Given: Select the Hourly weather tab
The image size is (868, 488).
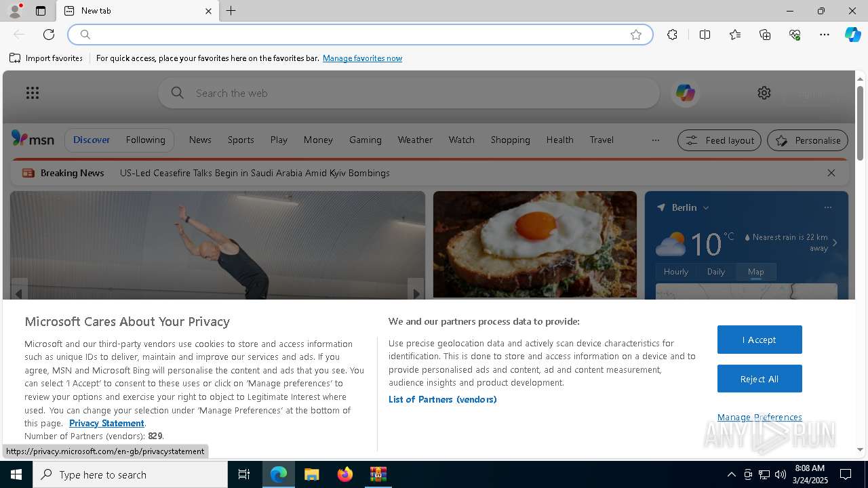Looking at the screenshot, I should pyautogui.click(x=676, y=271).
